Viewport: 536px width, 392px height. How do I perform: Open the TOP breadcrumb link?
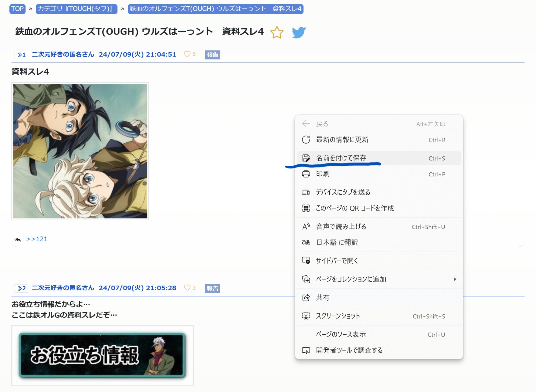[17, 9]
